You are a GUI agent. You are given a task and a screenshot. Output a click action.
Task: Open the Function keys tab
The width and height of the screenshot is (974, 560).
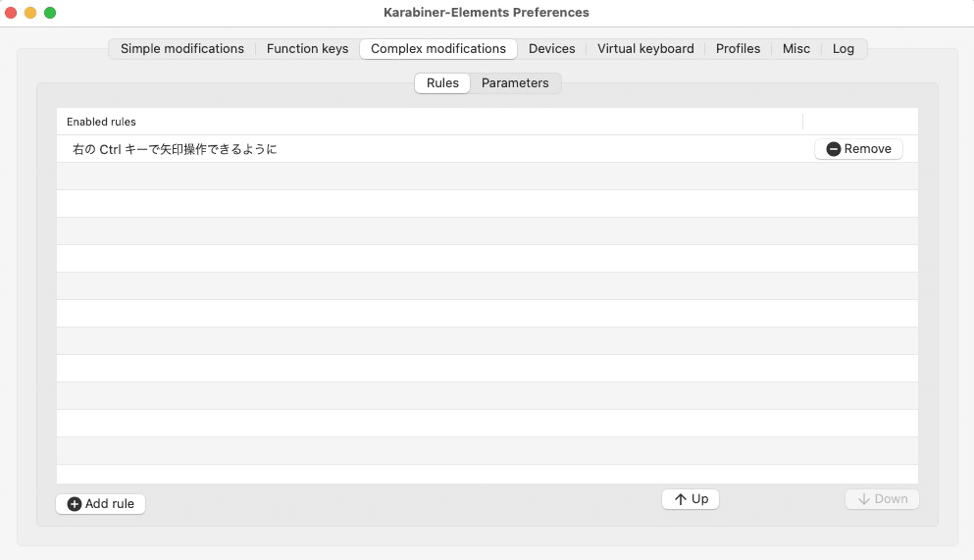[x=307, y=48]
